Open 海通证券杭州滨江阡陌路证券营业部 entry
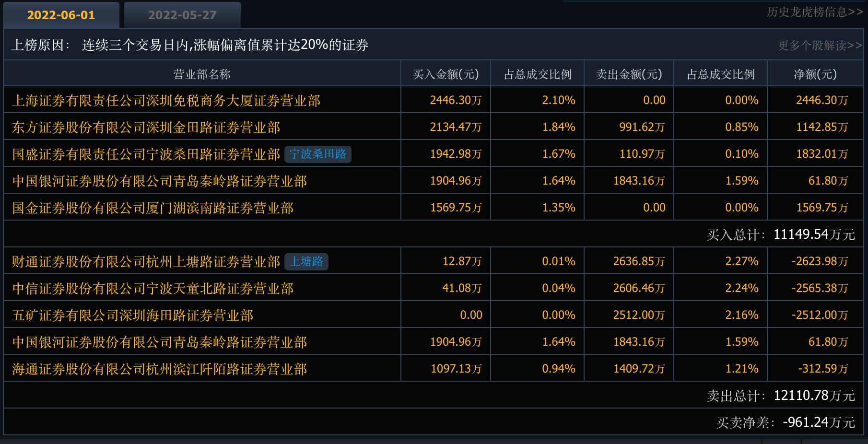The width and height of the screenshot is (868, 444). (x=159, y=369)
